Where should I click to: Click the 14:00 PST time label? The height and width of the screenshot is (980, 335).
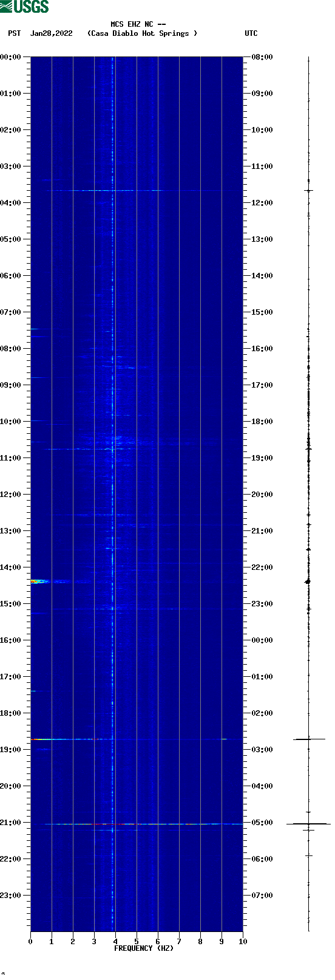click(11, 567)
